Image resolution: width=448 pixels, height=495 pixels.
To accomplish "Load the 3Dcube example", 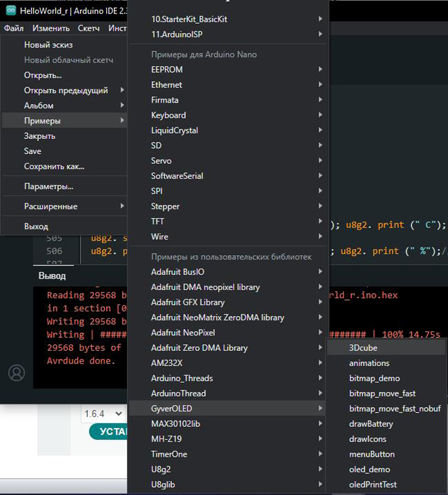I will coord(386,348).
